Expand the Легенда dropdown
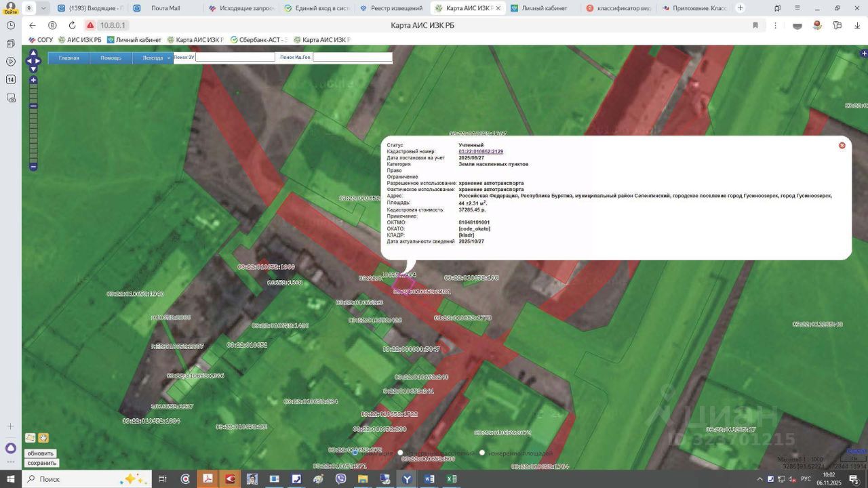This screenshot has height=488, width=868. coord(153,58)
